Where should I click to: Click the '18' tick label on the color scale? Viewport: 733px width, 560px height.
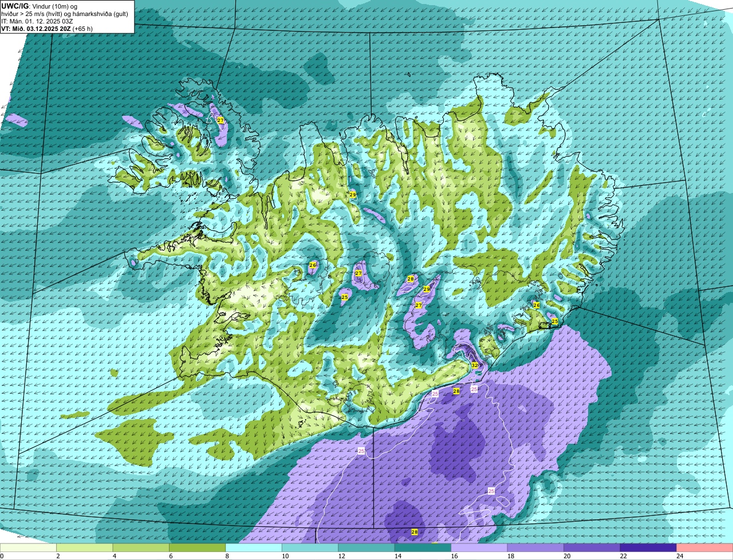510,556
